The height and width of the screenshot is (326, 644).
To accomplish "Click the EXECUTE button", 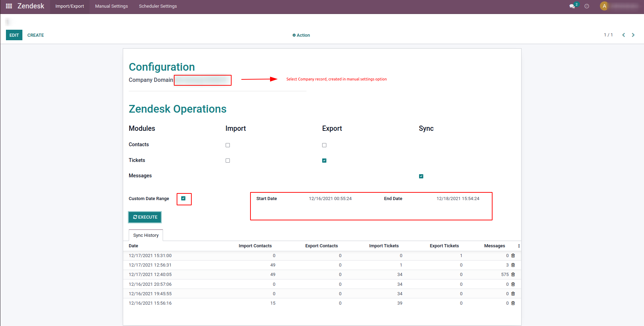I will click(x=145, y=217).
